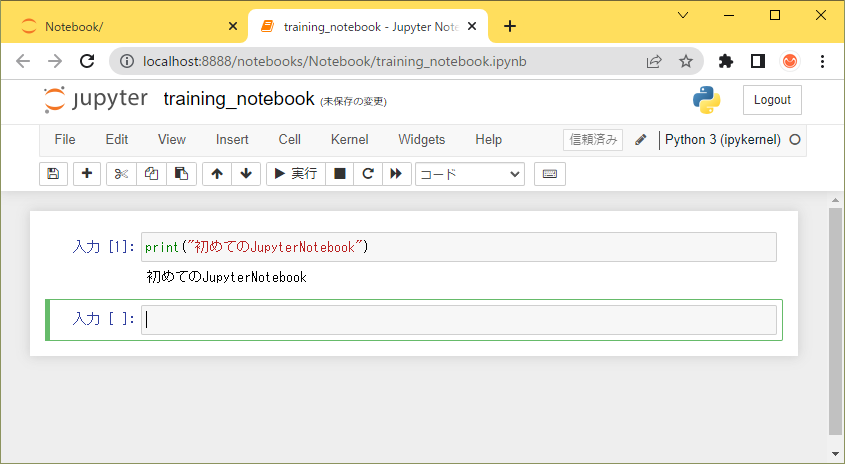Open the View menu
Viewport: 845px width, 464px height.
point(172,140)
